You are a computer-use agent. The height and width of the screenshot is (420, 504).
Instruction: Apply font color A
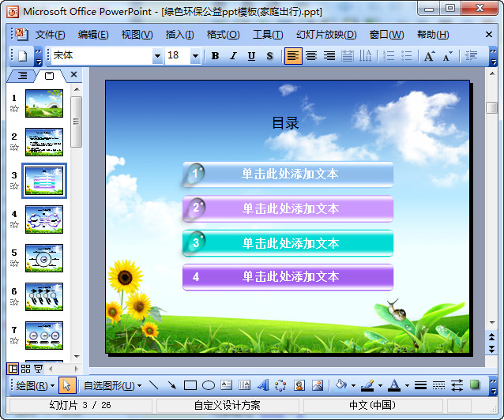pyautogui.click(x=394, y=385)
